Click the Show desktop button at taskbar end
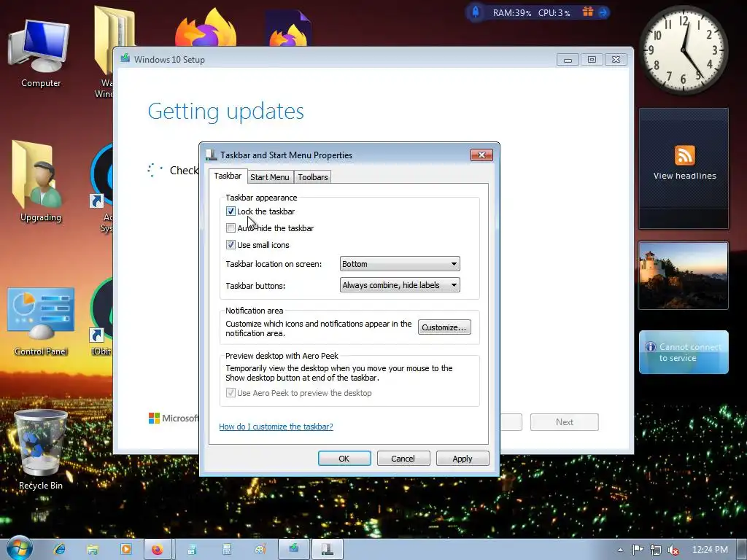 point(742,550)
